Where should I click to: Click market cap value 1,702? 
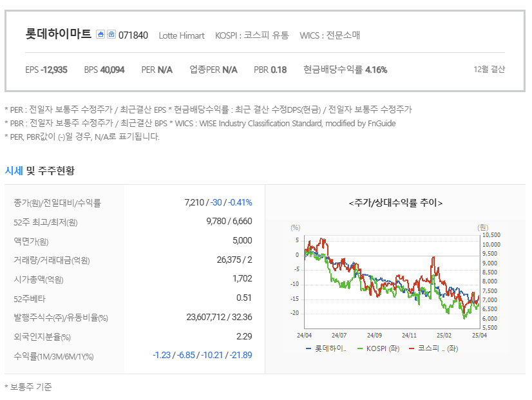coord(242,278)
